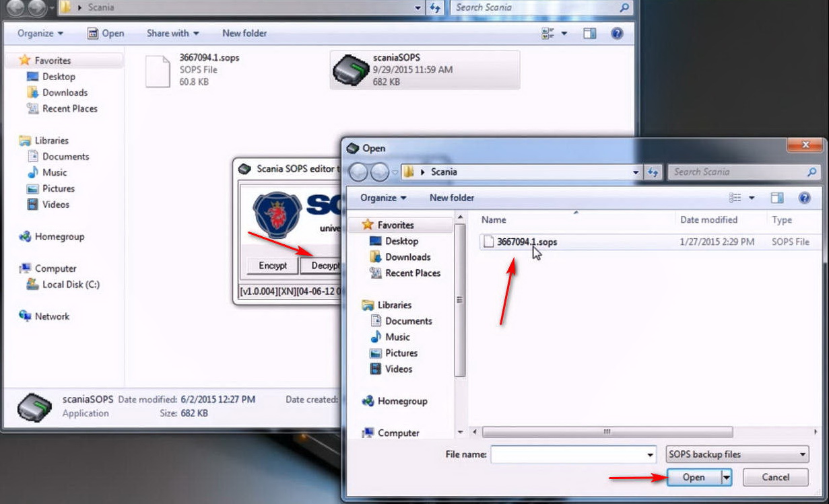Click Back button in Open dialog
This screenshot has width=829, height=504.
358,172
